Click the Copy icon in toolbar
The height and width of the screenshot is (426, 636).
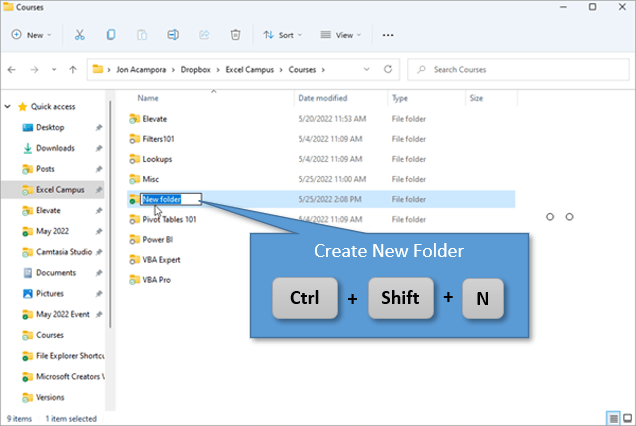(x=111, y=34)
